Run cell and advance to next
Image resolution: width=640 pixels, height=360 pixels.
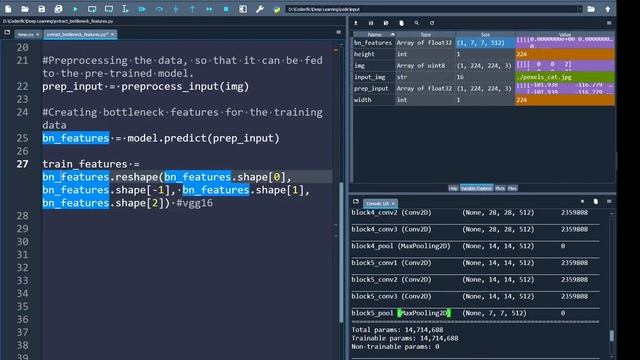(x=109, y=9)
